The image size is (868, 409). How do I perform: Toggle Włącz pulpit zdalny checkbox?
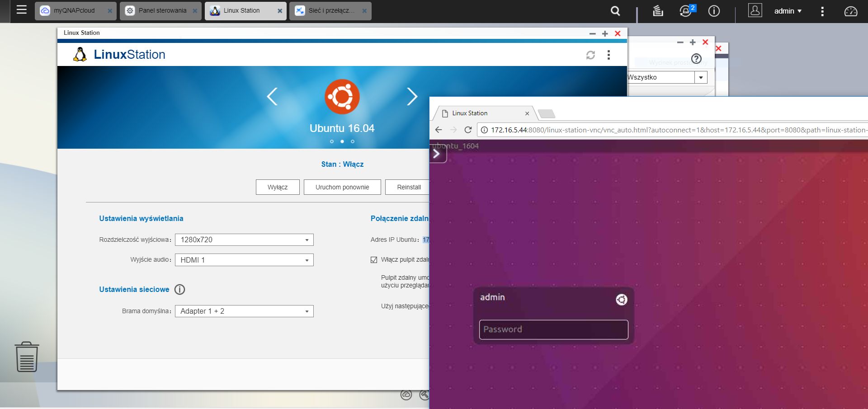[374, 259]
